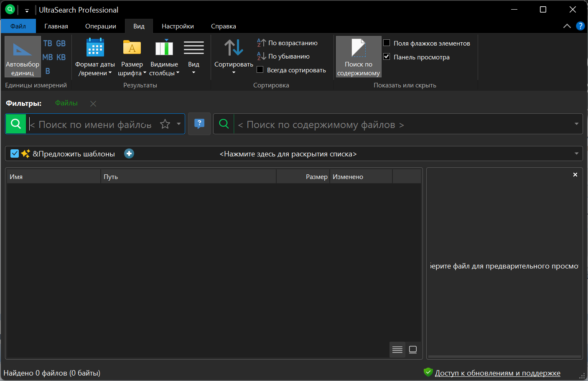Click the favorites star in name search
Viewport: 588px width, 381px height.
point(165,124)
